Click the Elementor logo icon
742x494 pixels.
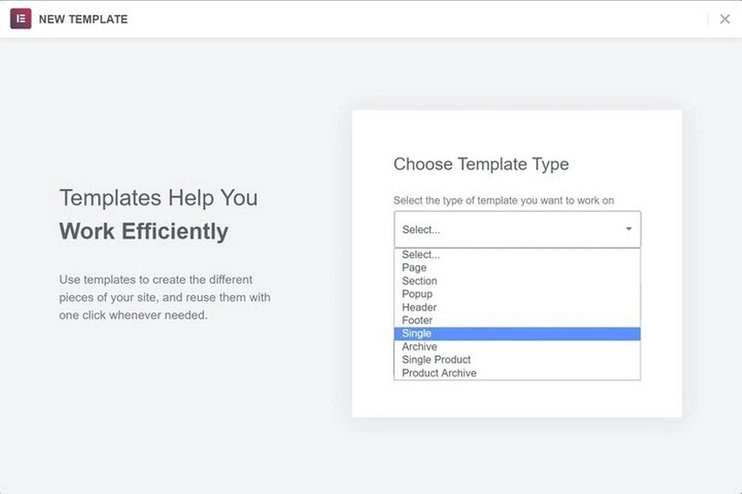[x=21, y=19]
